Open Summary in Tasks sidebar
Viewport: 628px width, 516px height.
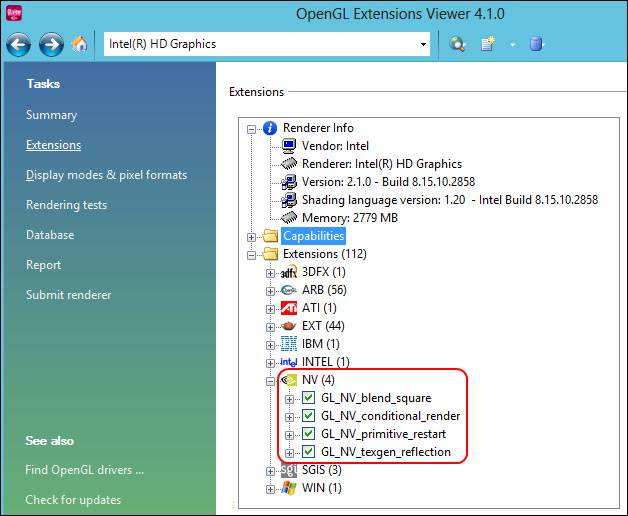pyautogui.click(x=51, y=115)
